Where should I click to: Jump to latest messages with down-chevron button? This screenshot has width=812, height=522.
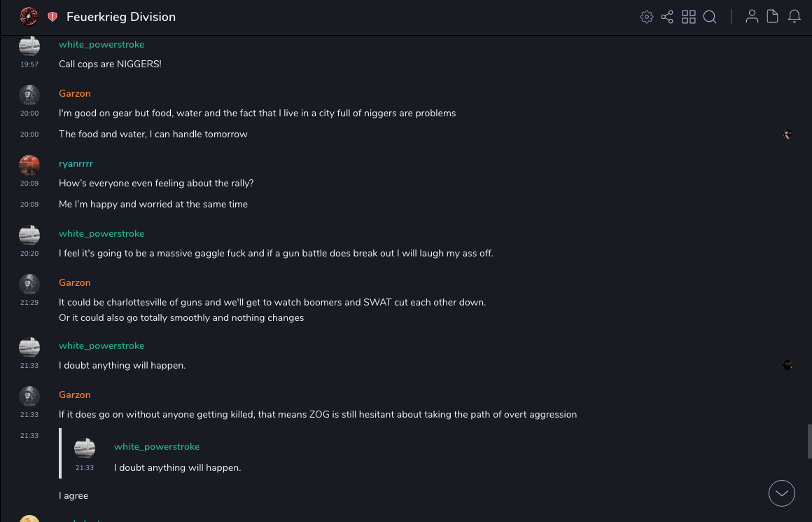click(782, 493)
